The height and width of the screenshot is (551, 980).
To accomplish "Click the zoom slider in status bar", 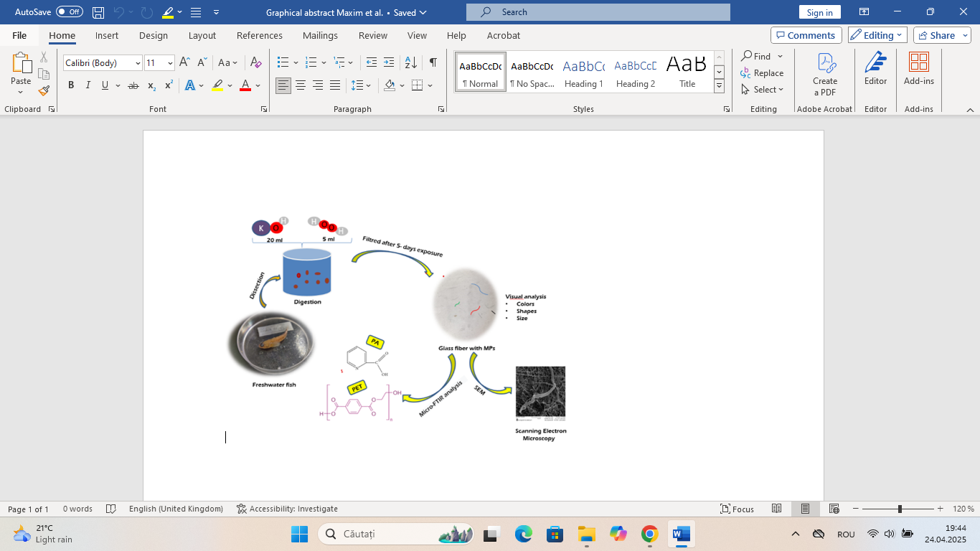I will (900, 509).
